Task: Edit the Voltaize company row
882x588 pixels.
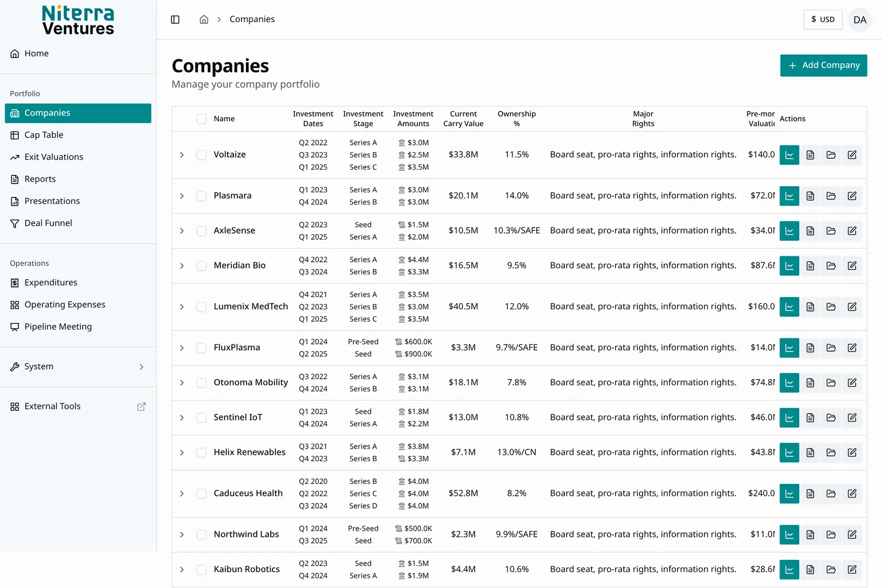Action: (852, 155)
